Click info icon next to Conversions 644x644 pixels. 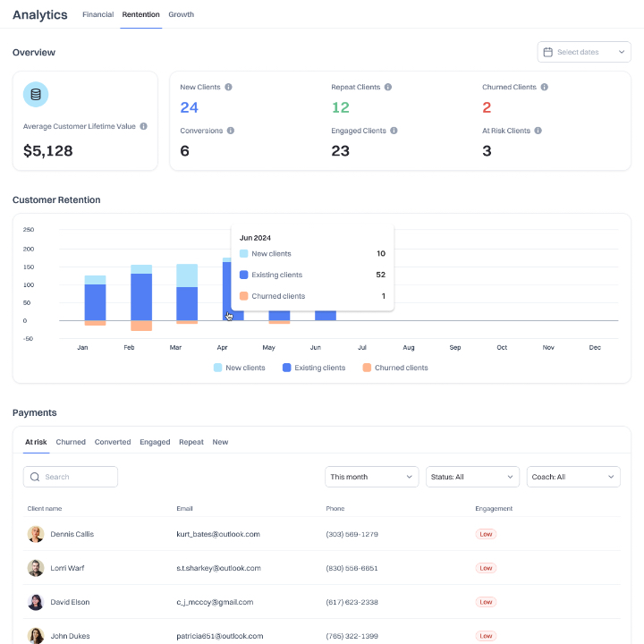click(x=231, y=131)
